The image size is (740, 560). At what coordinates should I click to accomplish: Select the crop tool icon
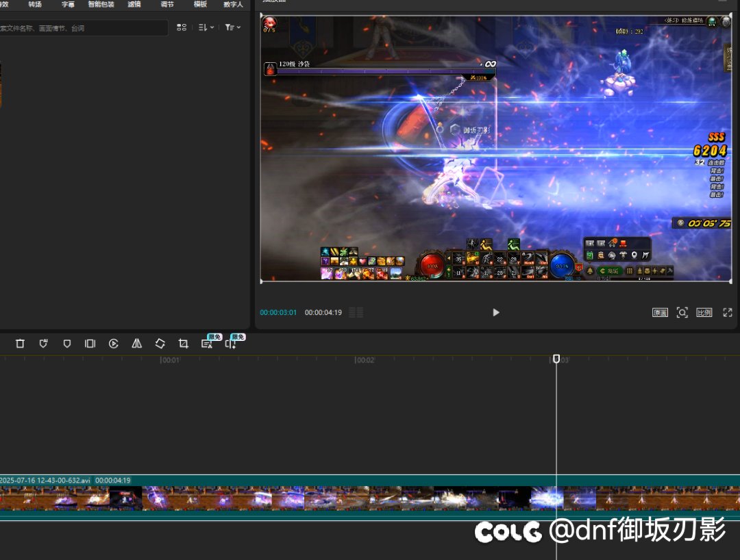coord(184,344)
